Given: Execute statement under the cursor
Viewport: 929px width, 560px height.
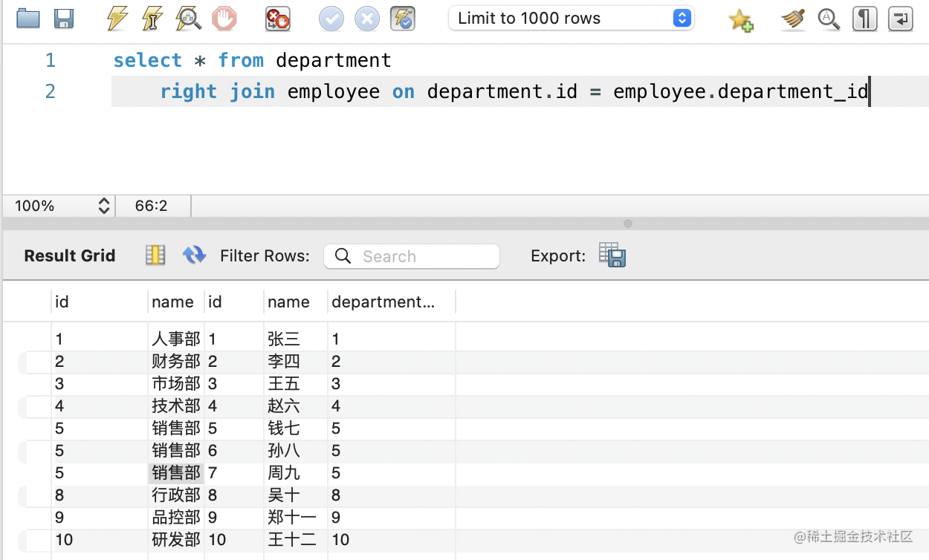Looking at the screenshot, I should point(152,19).
